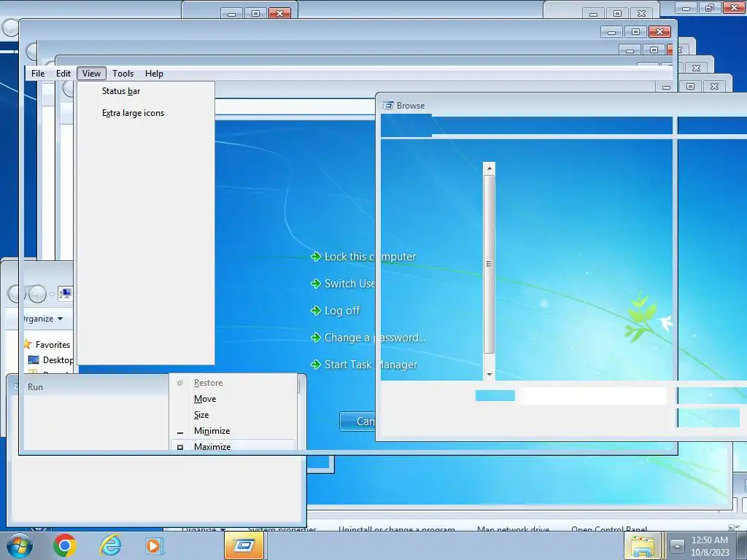Open the Help menu
This screenshot has width=747, height=560.
point(154,74)
